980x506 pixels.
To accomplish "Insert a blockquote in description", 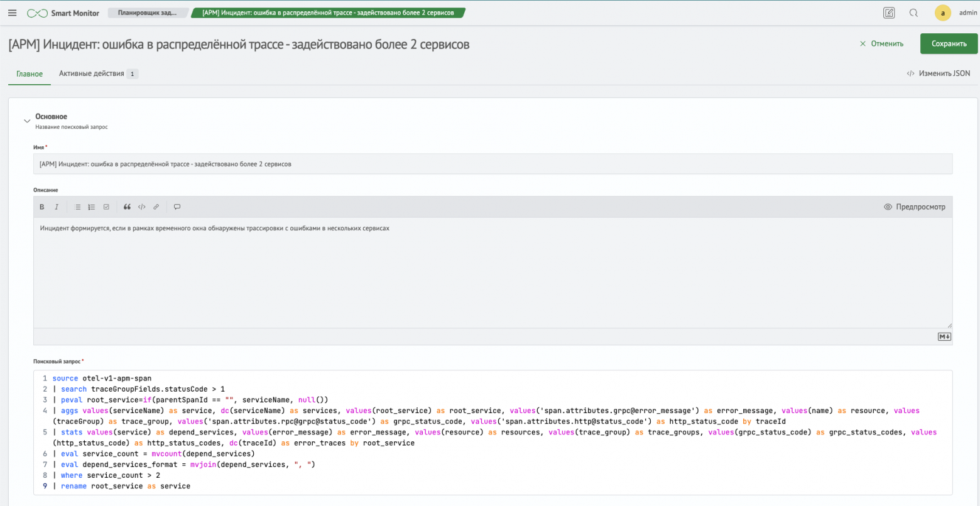I will click(127, 207).
